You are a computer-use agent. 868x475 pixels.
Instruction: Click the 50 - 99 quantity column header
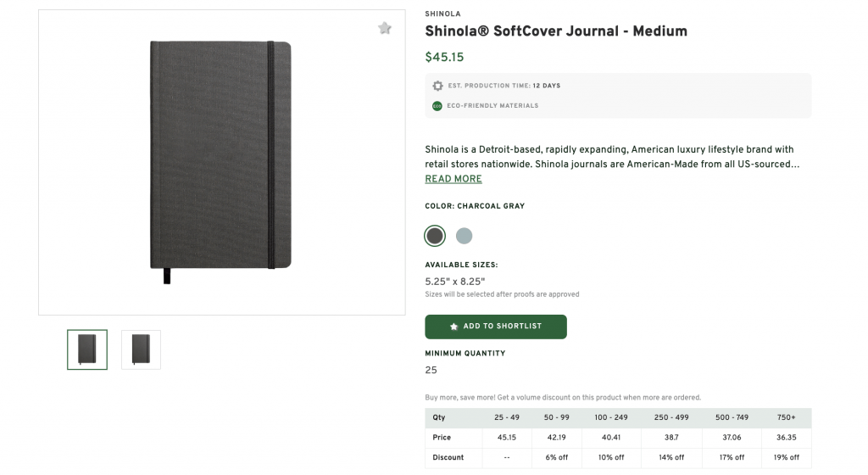pyautogui.click(x=557, y=417)
